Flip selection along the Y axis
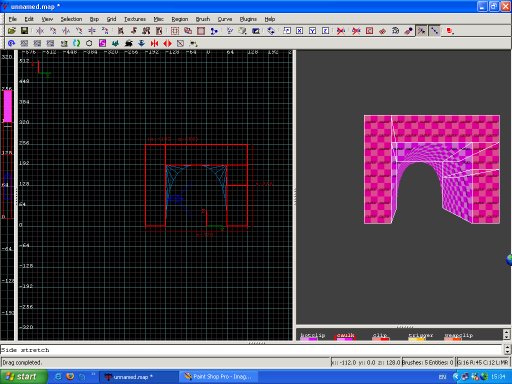The image size is (512, 384). [66, 31]
